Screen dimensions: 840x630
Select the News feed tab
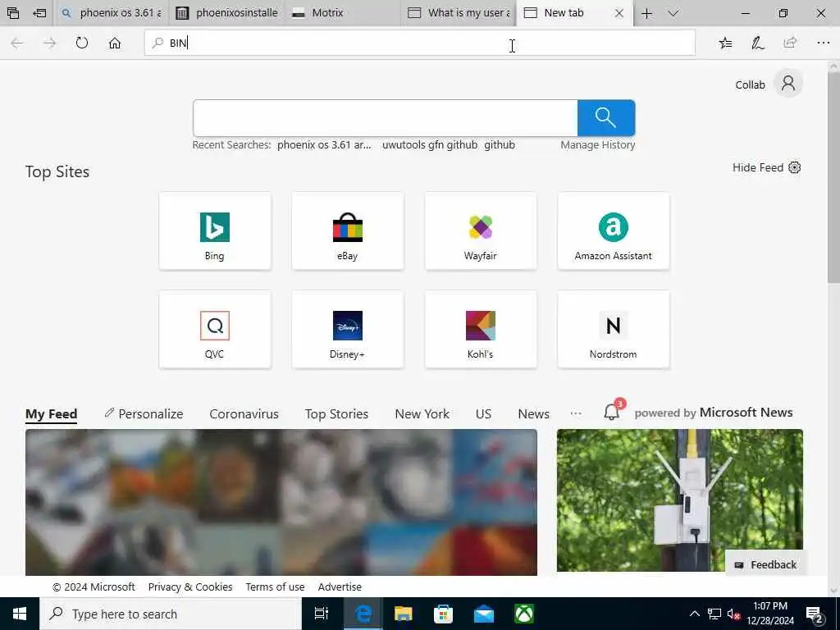tap(533, 414)
